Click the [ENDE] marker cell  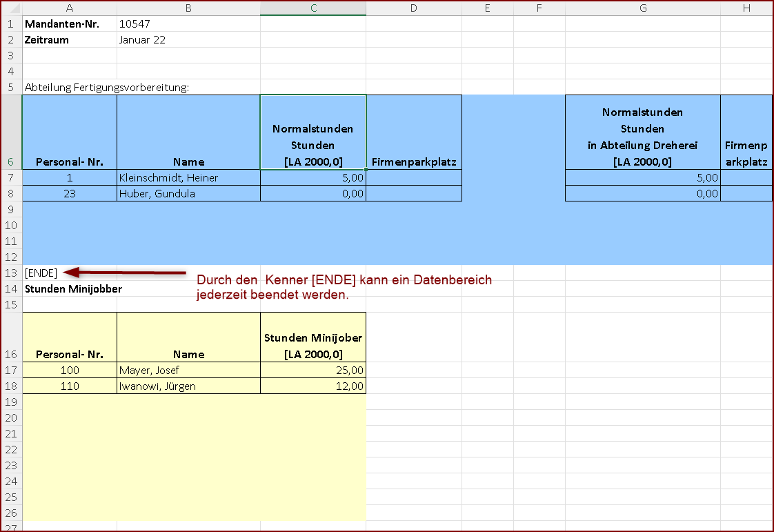tap(41, 273)
